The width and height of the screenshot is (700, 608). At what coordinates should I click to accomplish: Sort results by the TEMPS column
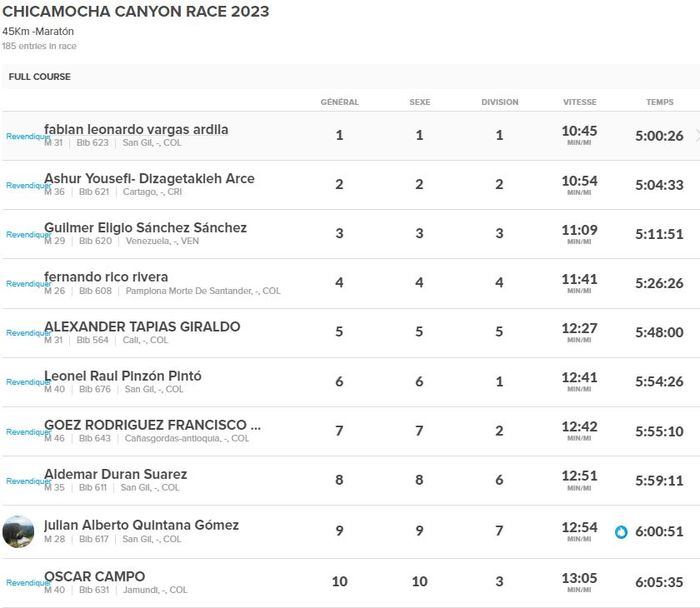tap(659, 102)
